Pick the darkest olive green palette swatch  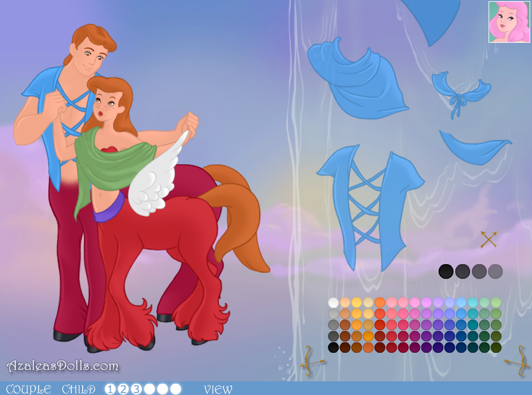coord(496,347)
